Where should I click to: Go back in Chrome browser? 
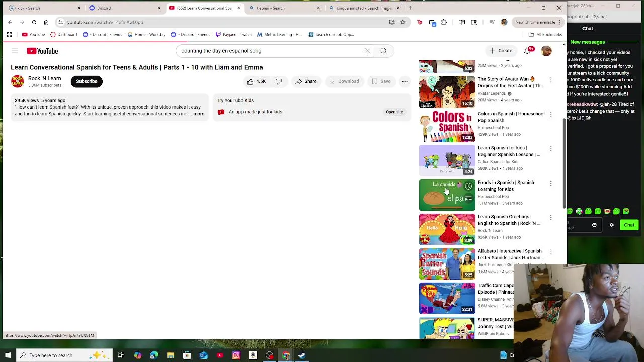point(10,22)
